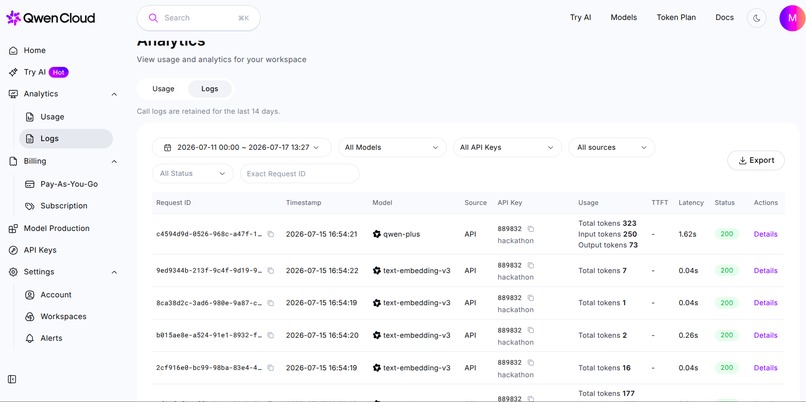Screen dimensions: 806x402
Task: Copy API key in 9ed9344b row
Action: pyautogui.click(x=530, y=266)
